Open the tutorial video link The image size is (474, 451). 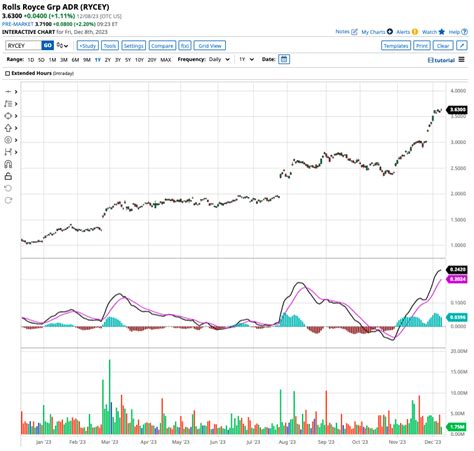(x=441, y=60)
